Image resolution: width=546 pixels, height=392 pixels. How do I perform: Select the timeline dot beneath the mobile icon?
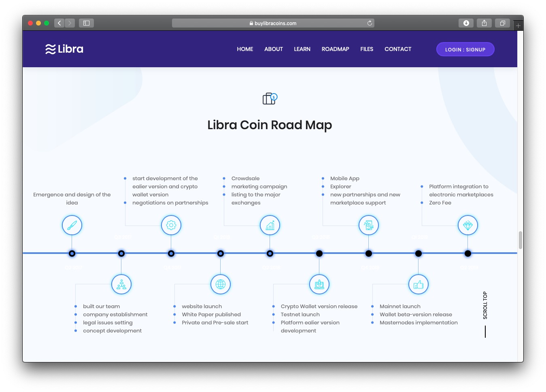pyautogui.click(x=369, y=254)
